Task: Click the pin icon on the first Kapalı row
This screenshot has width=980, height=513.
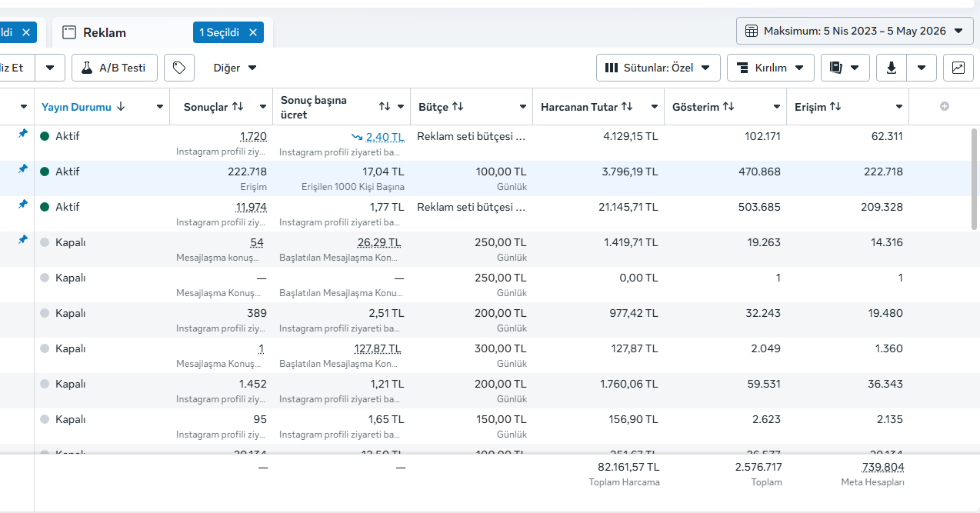Action: tap(22, 239)
